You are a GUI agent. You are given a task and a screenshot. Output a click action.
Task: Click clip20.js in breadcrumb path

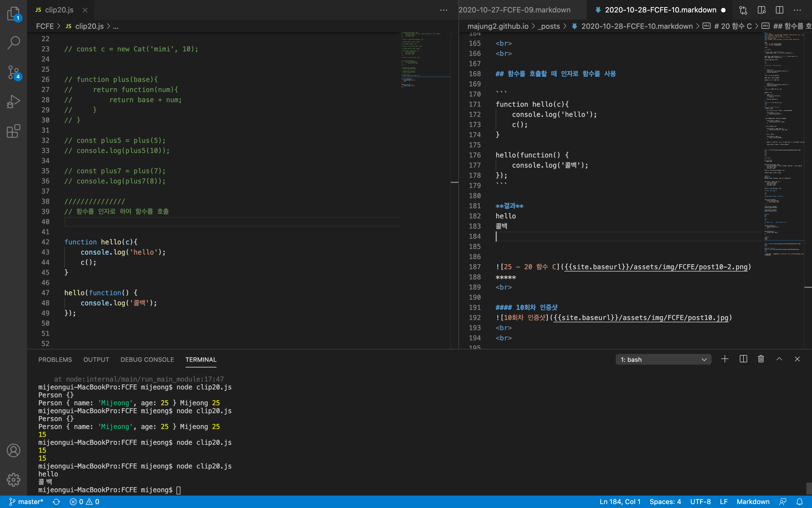(89, 26)
